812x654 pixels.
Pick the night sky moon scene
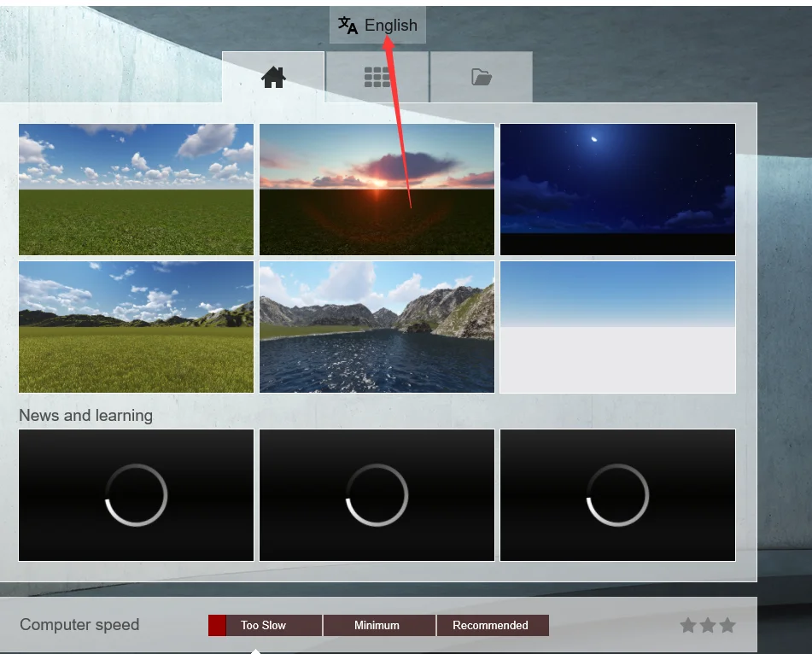(618, 190)
